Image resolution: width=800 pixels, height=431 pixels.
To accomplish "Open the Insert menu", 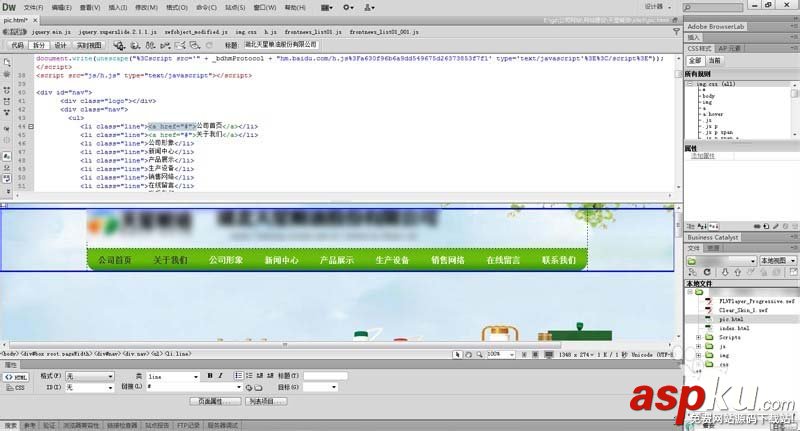I will (118, 8).
